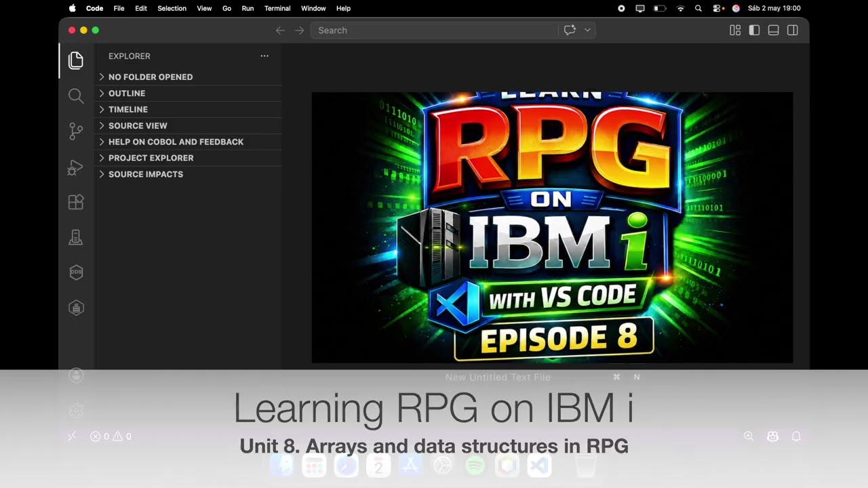Open the Apple menu
Viewport: 868px width, 488px height.
73,8
